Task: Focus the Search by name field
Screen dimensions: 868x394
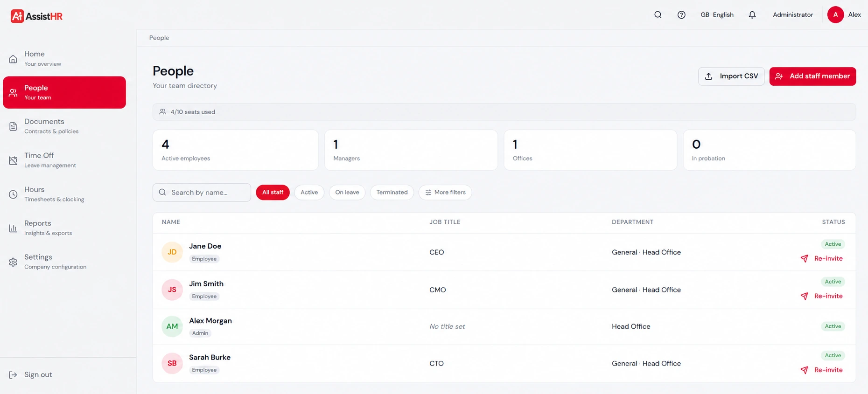Action: pyautogui.click(x=202, y=192)
